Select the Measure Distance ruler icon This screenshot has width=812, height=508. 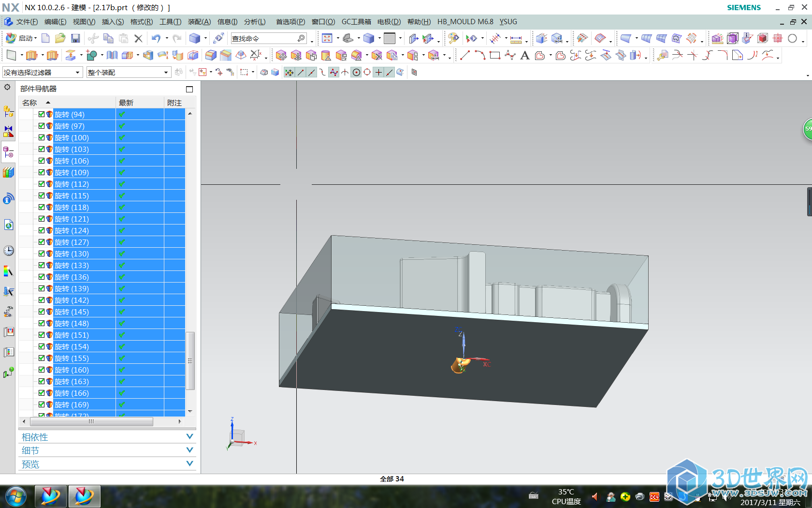point(516,39)
